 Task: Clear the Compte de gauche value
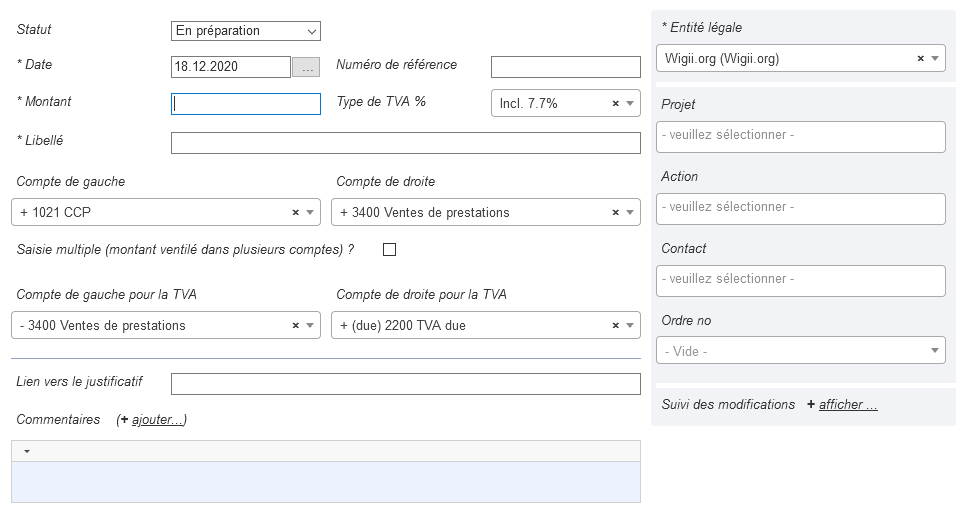coord(295,212)
